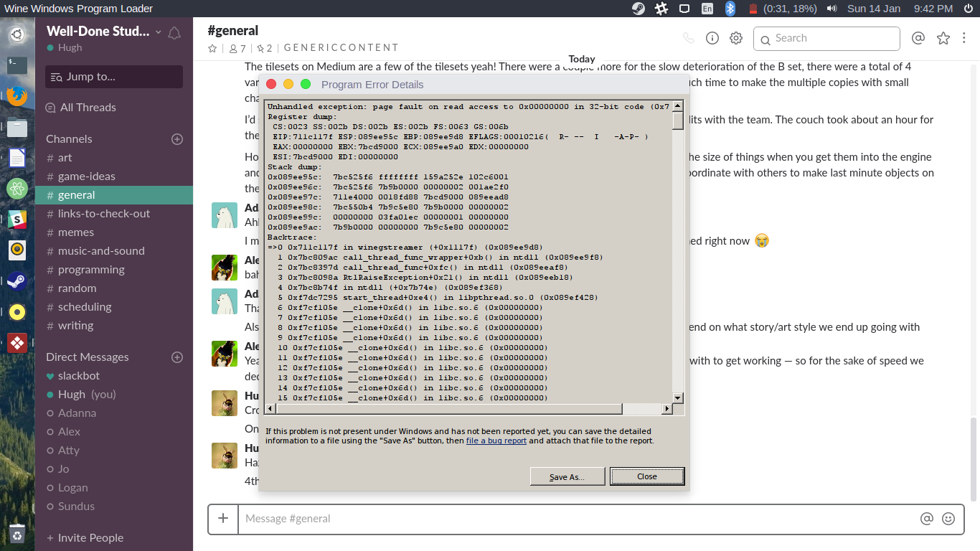Image resolution: width=980 pixels, height=551 pixels.
Task: Follow the file a bug report link
Action: pyautogui.click(x=496, y=441)
